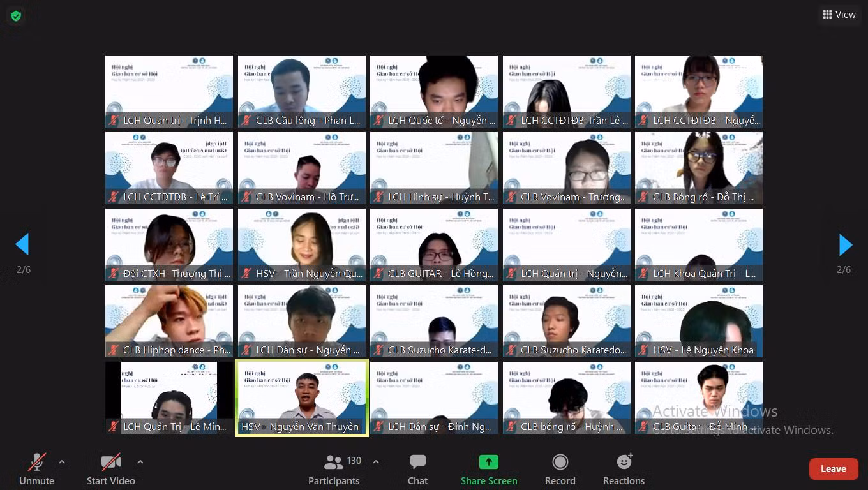Click the name label LCH Dân sự - Đinh Ng

(440, 427)
